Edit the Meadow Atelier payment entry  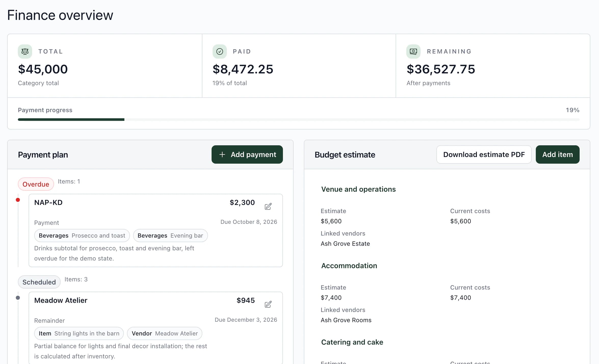coord(268,304)
